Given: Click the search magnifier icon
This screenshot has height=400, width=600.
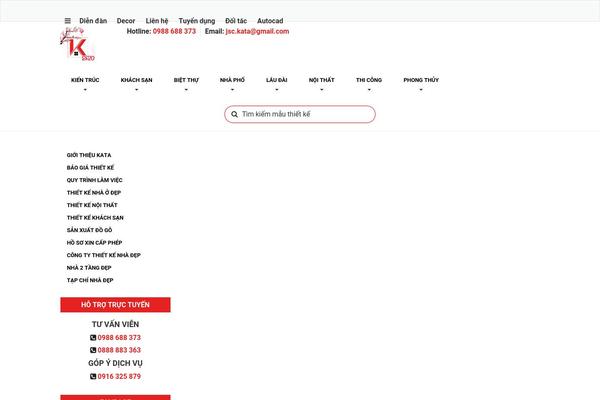Looking at the screenshot, I should [x=234, y=114].
